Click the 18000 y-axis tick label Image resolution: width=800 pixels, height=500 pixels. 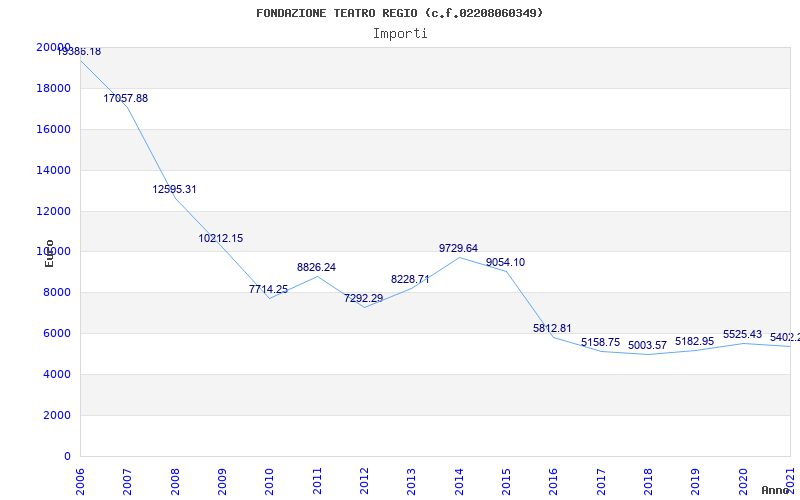click(x=54, y=88)
